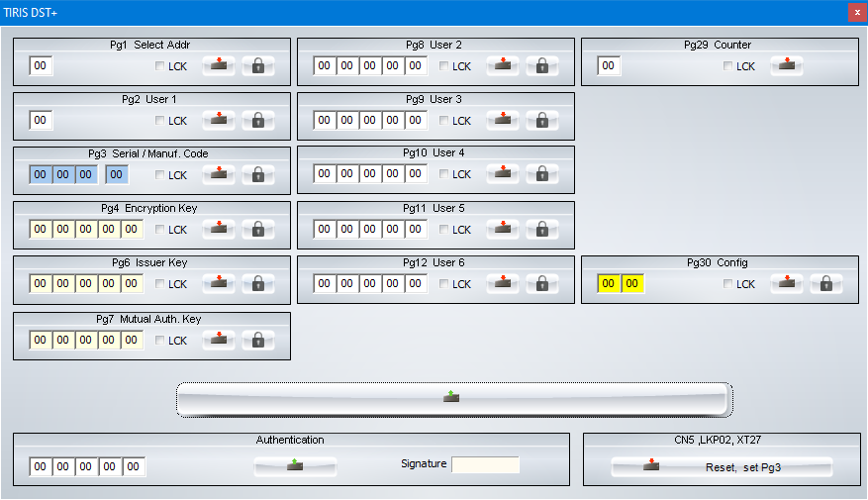Select first byte of Pg7 Mutual Auth. Key
Viewport: 868px width, 500px height.
[41, 340]
